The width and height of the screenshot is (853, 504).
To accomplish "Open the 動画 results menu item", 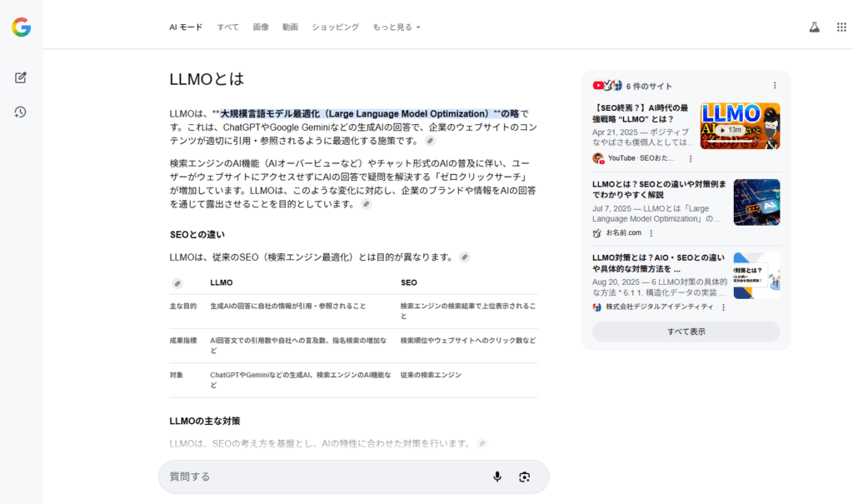I will pyautogui.click(x=290, y=27).
